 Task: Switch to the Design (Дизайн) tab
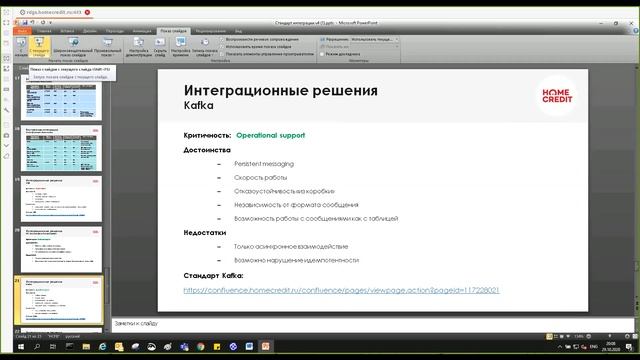[x=89, y=31]
